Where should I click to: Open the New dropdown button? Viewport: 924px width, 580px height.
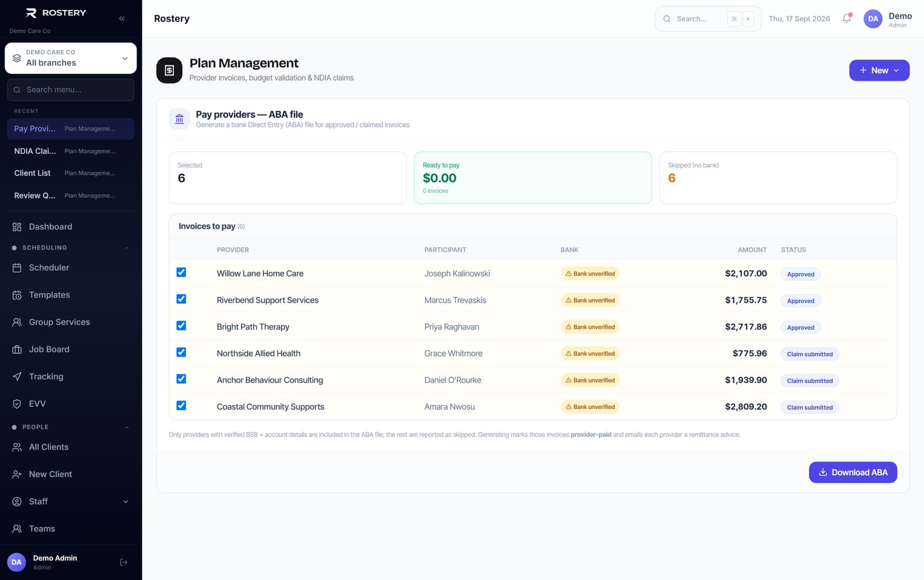click(879, 70)
